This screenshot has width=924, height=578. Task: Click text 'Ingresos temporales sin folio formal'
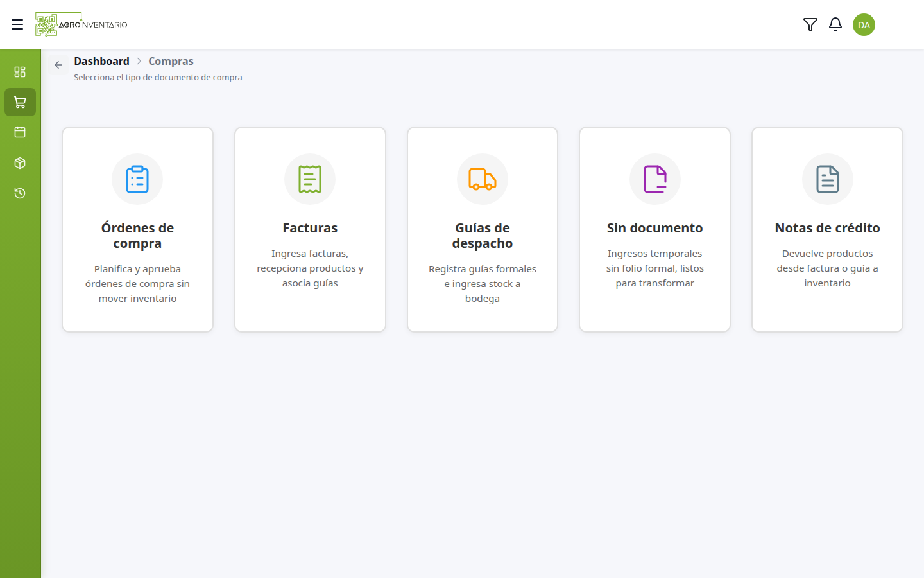point(655,261)
